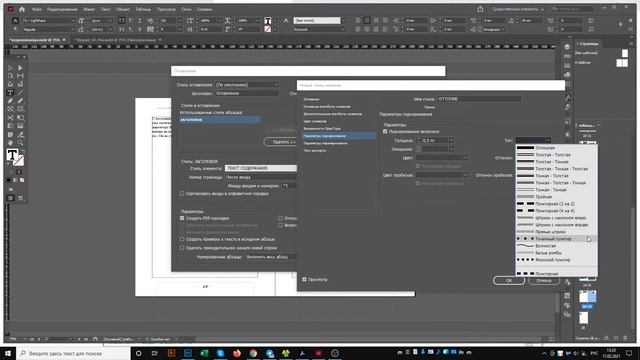Select the Page tool

(11, 76)
